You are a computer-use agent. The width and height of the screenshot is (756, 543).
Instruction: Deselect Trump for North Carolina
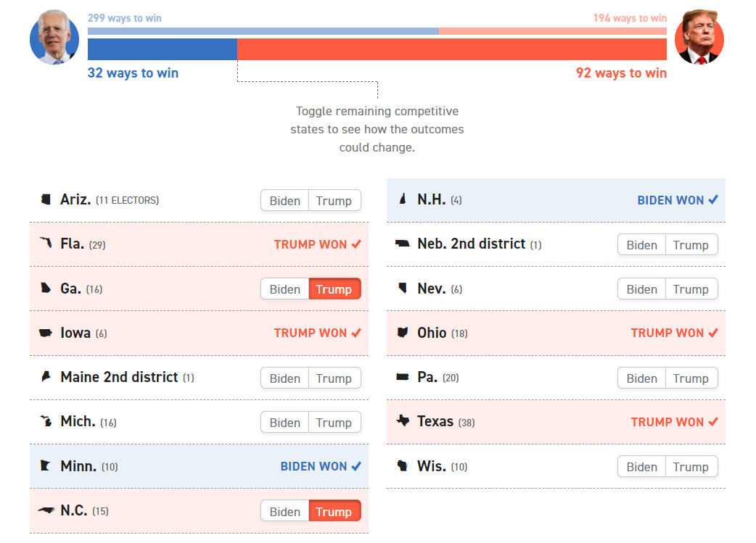pyautogui.click(x=334, y=511)
